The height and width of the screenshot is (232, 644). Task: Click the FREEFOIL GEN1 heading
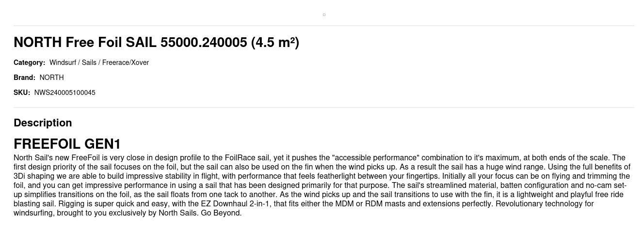67,144
